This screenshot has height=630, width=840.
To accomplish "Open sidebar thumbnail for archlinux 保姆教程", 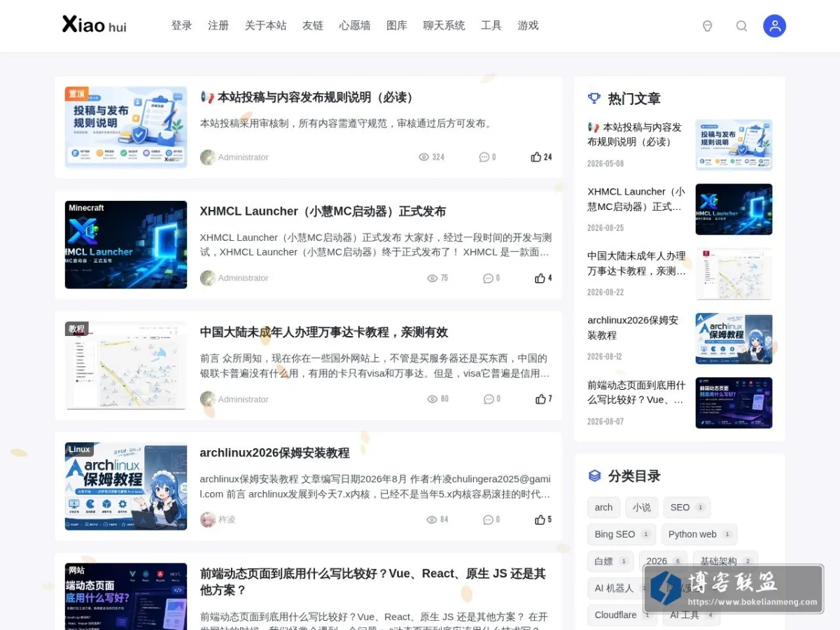I will click(734, 339).
